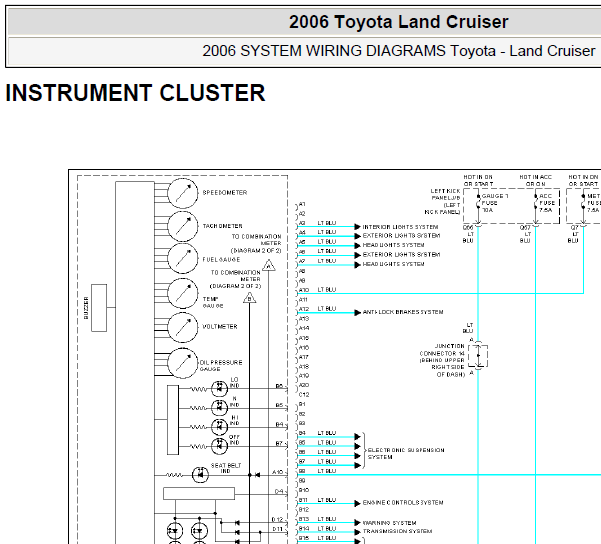Click the 'ENGINE CONTROLS SYSTEM' label
Screen dimensions: 601x544
(403, 503)
